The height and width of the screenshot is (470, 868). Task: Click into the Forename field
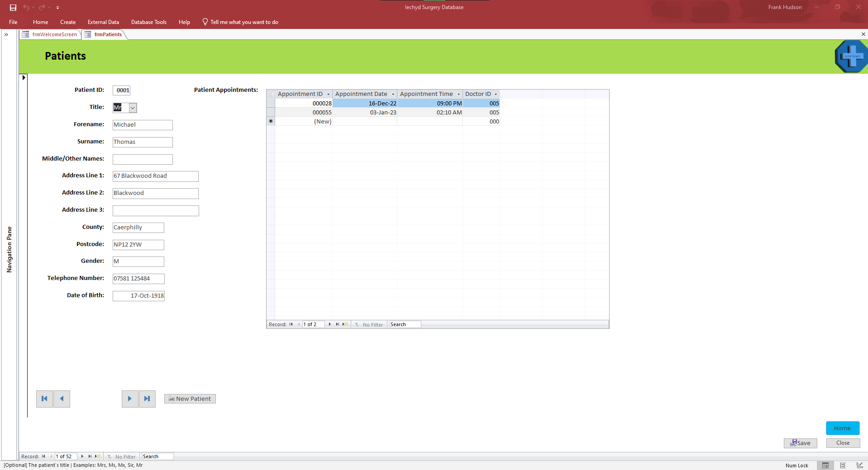143,125
